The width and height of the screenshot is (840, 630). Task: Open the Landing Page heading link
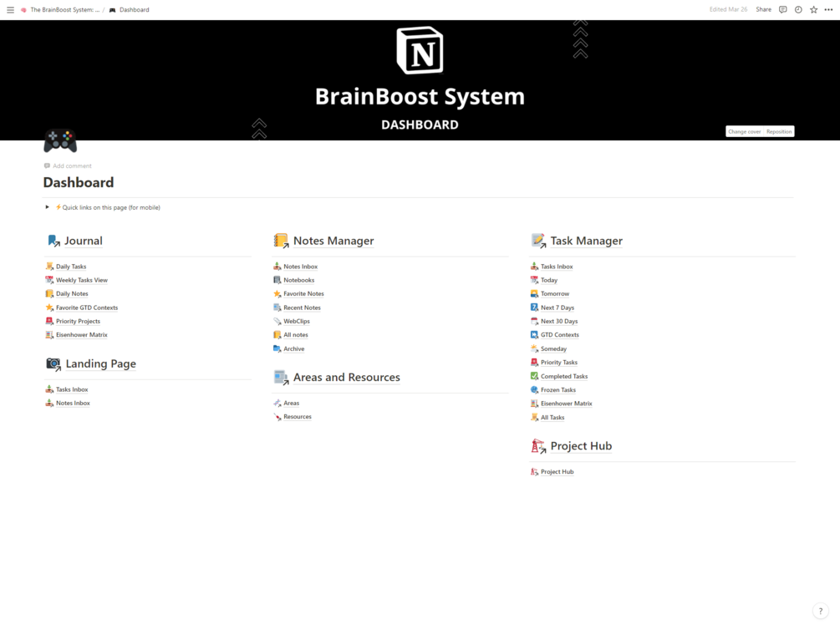coord(100,364)
